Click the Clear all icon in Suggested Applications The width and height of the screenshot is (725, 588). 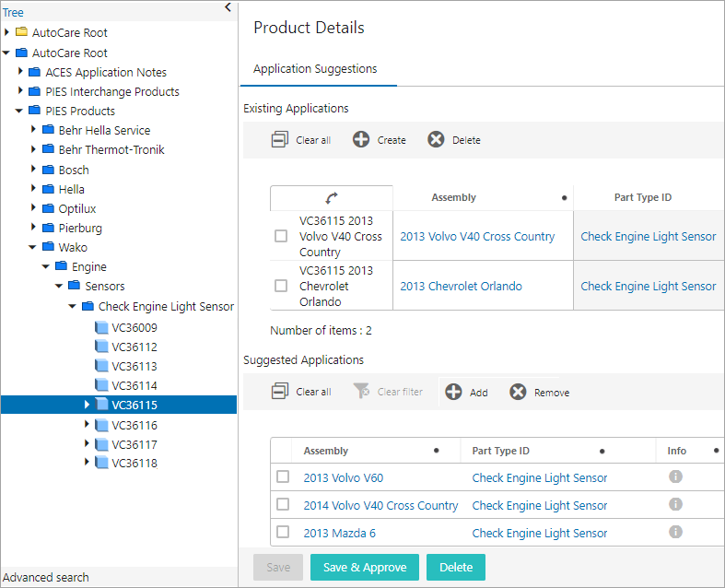click(x=280, y=392)
